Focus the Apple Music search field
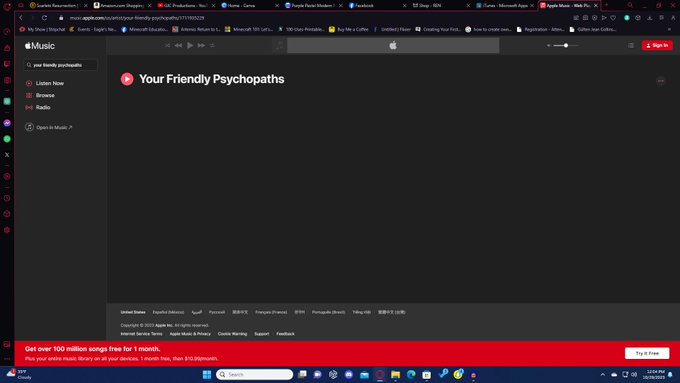This screenshot has width=680, height=383. [x=61, y=65]
